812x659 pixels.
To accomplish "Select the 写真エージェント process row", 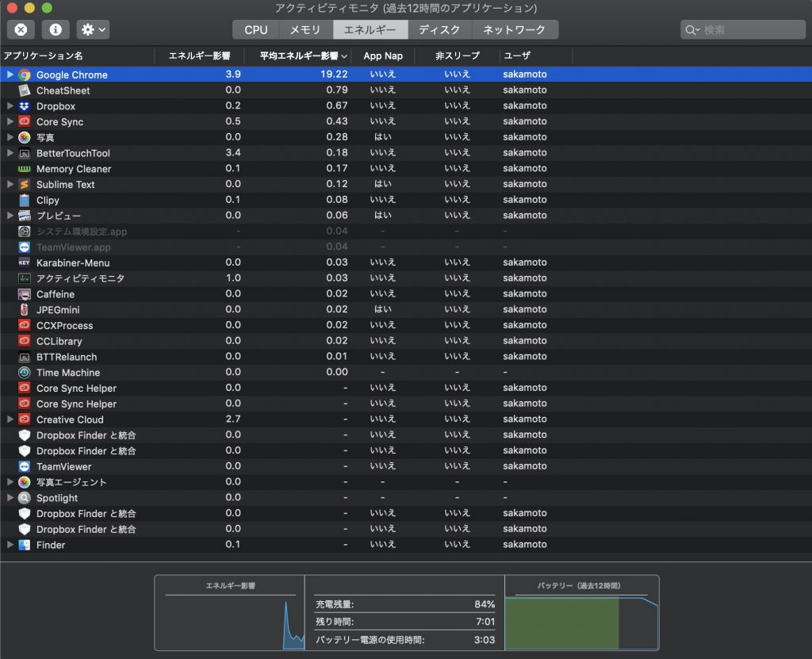I will (x=406, y=482).
